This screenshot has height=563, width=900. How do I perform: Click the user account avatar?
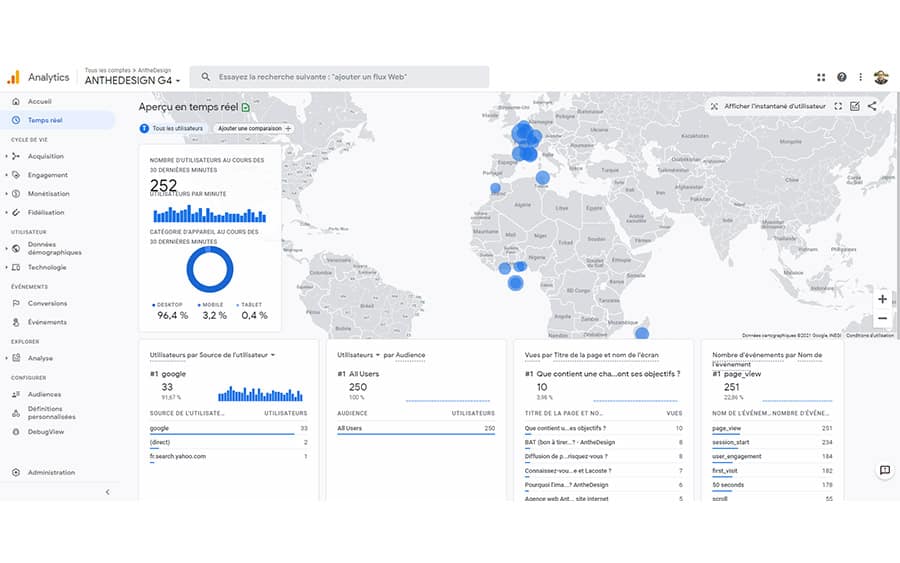[881, 77]
